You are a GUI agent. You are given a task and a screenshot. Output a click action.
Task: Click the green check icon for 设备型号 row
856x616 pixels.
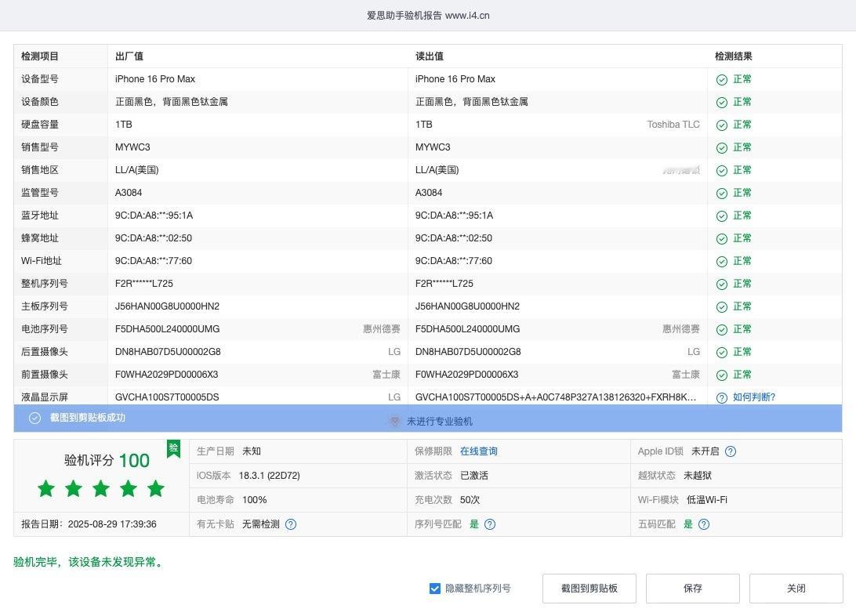(x=722, y=80)
